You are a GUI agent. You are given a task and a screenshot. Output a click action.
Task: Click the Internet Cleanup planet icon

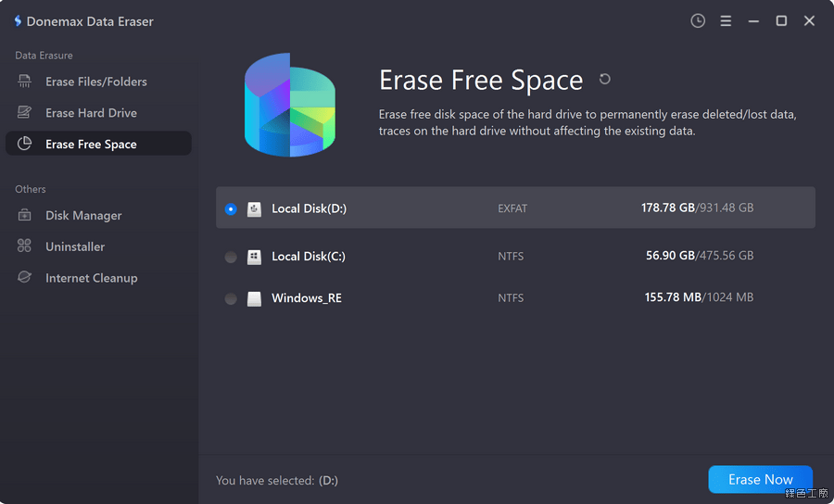pyautogui.click(x=25, y=278)
